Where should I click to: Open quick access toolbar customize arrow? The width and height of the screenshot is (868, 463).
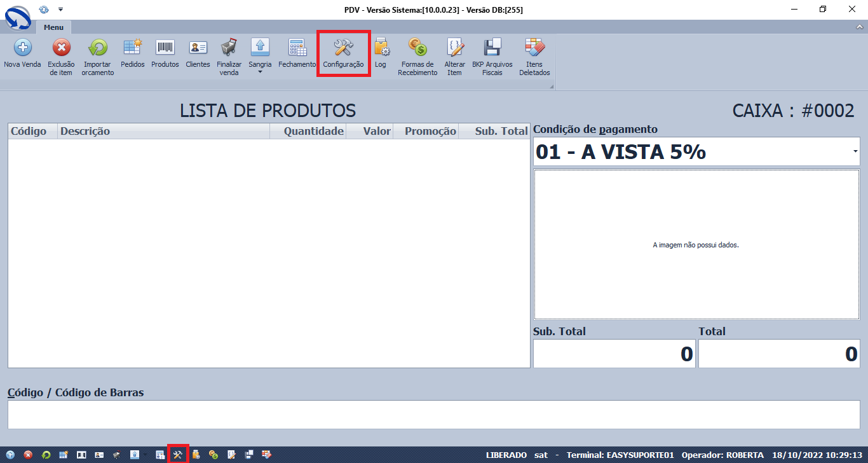[x=60, y=9]
